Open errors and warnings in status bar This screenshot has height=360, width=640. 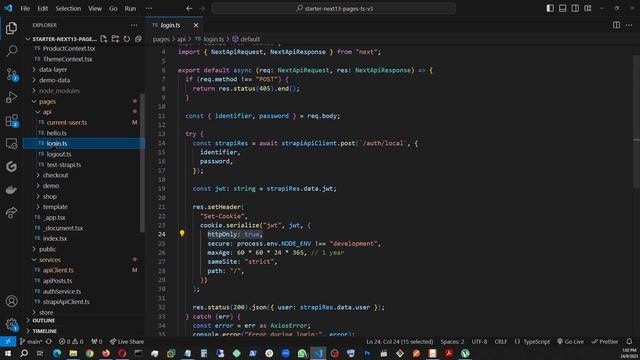click(71, 341)
